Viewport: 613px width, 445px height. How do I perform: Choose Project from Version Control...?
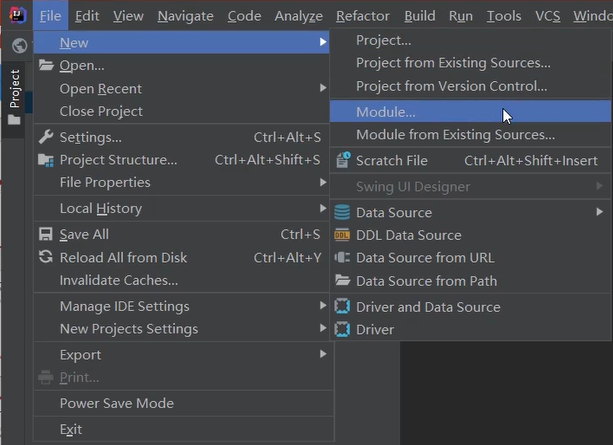[x=451, y=86]
